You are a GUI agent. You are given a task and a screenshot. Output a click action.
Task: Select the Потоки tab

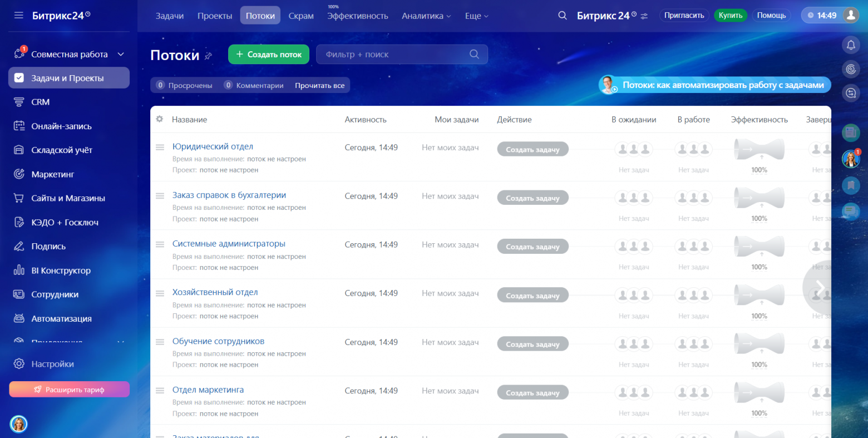pyautogui.click(x=260, y=16)
